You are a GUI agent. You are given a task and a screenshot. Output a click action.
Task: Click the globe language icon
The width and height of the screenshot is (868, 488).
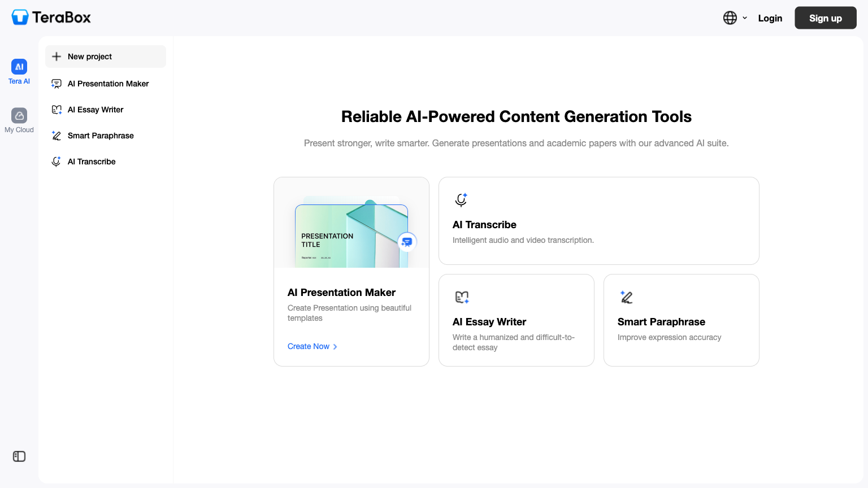pyautogui.click(x=729, y=18)
